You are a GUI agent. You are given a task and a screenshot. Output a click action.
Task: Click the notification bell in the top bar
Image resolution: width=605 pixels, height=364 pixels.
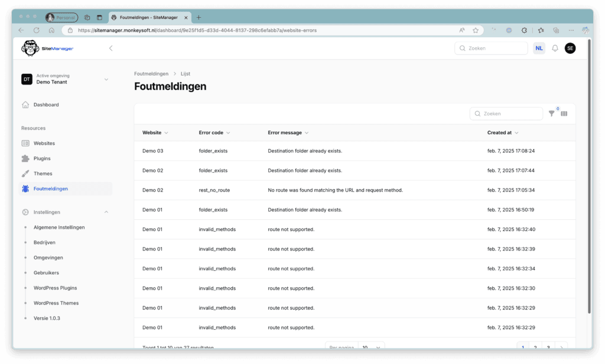coord(554,48)
